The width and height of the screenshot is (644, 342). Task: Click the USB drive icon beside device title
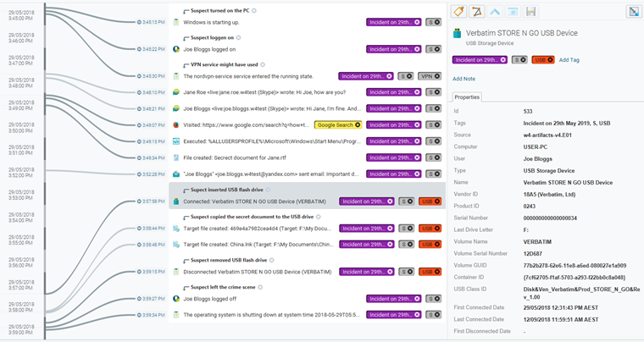click(x=457, y=33)
